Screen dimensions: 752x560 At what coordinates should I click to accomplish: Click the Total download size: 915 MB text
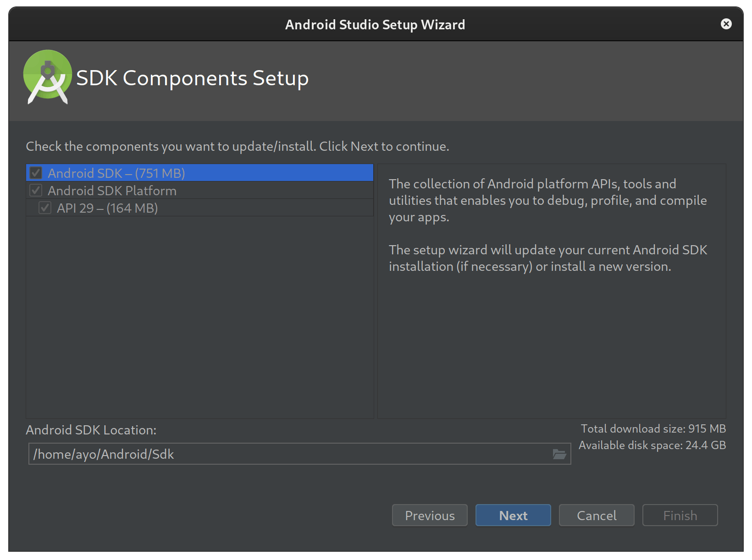653,428
